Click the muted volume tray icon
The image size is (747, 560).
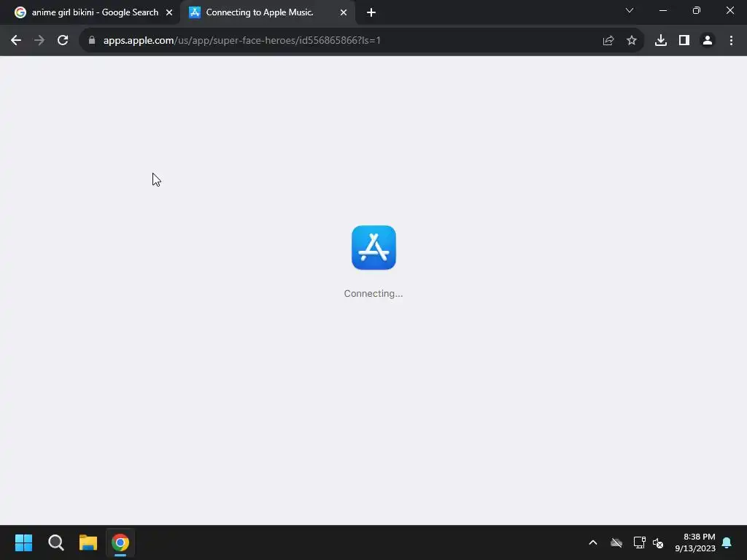coord(658,542)
